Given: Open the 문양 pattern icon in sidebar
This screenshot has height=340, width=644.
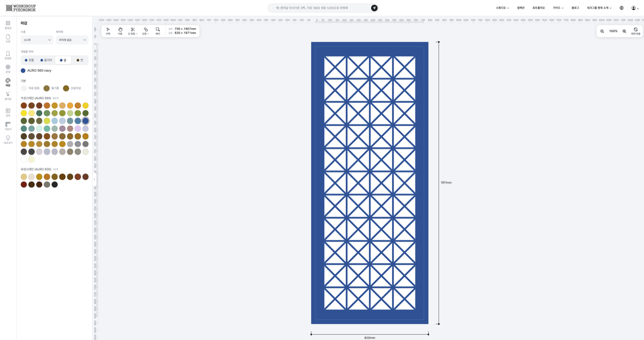Looking at the screenshot, I should click(x=8, y=69).
